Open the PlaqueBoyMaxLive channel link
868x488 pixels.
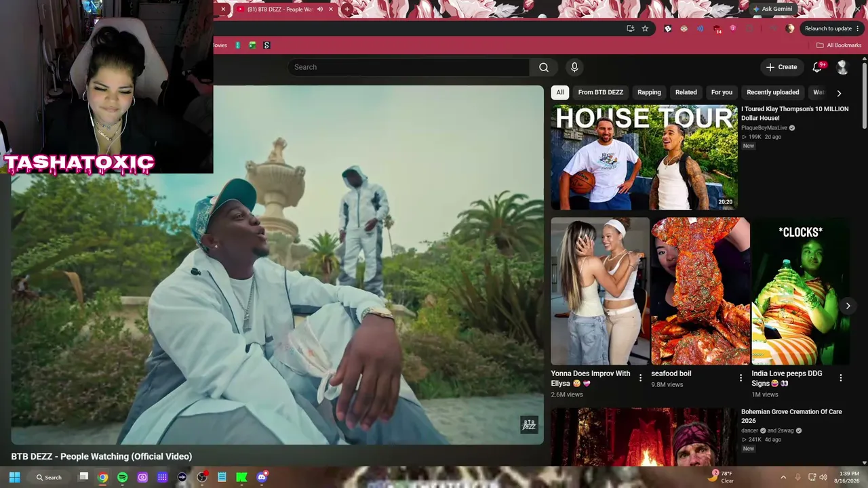764,127
